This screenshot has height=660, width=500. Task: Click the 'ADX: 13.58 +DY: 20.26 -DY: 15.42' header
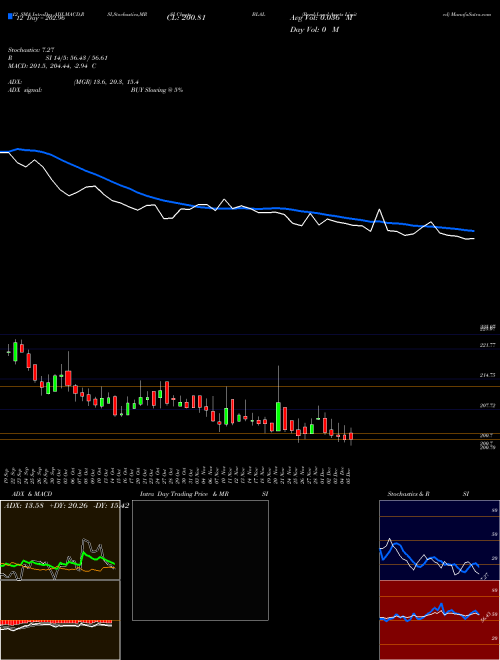click(66, 505)
